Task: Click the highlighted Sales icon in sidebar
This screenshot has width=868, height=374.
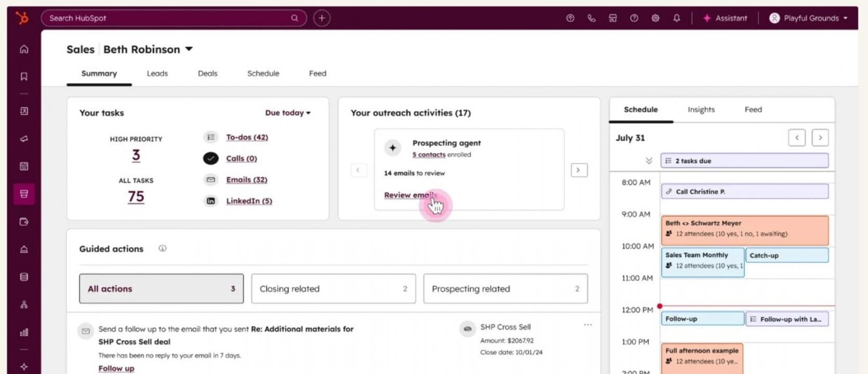Action: 24,194
